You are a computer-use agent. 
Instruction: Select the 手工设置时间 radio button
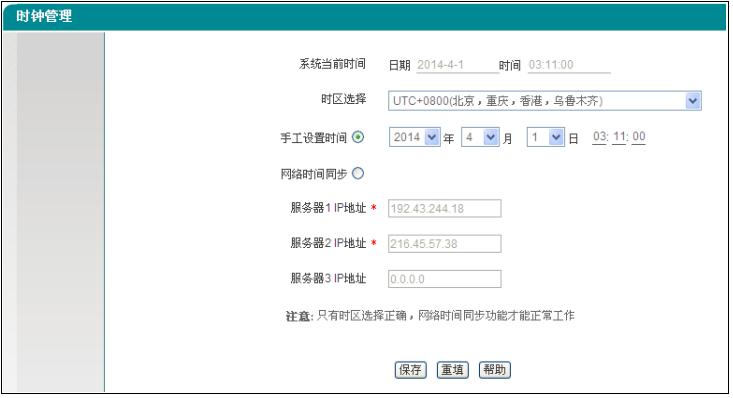tap(358, 137)
